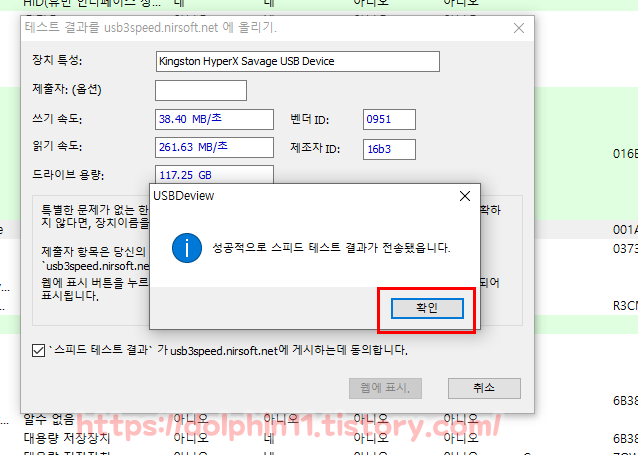Click the 읽기 속도 label
Image resolution: width=638 pixels, height=455 pixels.
(x=57, y=146)
